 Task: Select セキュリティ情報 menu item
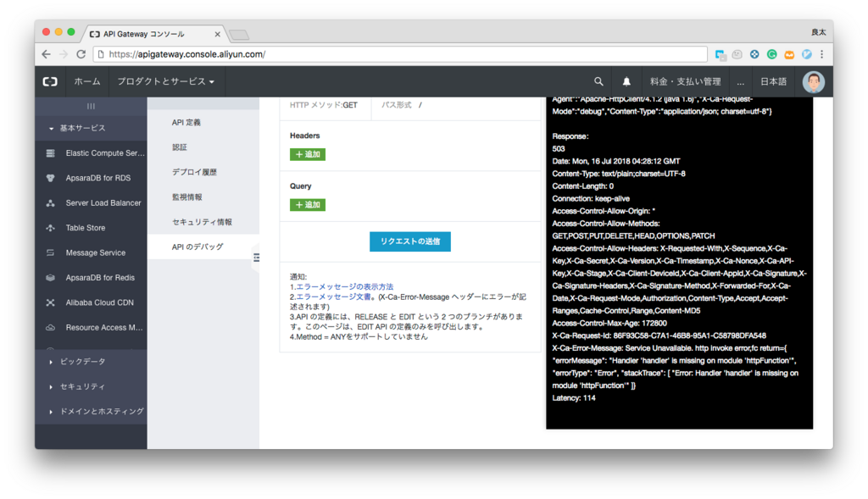(x=202, y=222)
